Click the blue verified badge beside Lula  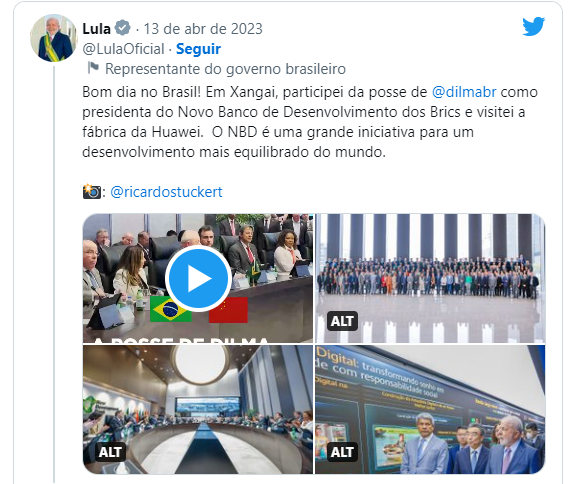(122, 28)
